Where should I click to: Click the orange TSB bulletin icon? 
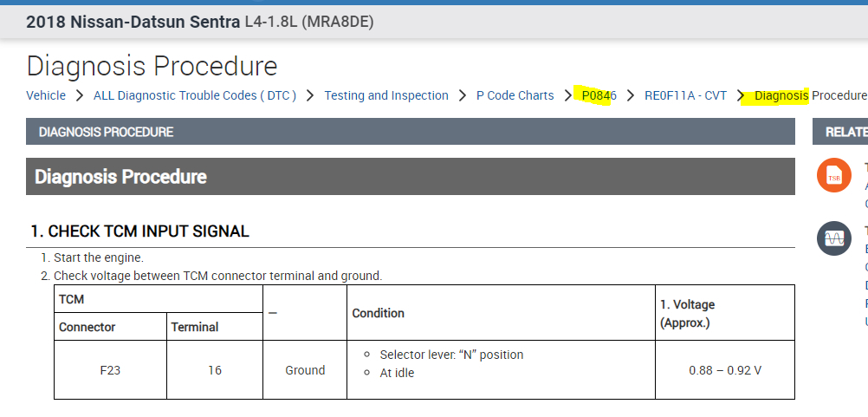pyautogui.click(x=833, y=176)
